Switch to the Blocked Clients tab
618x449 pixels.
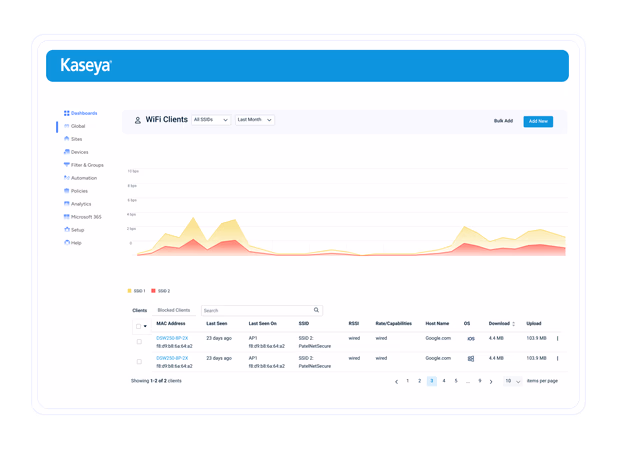pyautogui.click(x=174, y=310)
